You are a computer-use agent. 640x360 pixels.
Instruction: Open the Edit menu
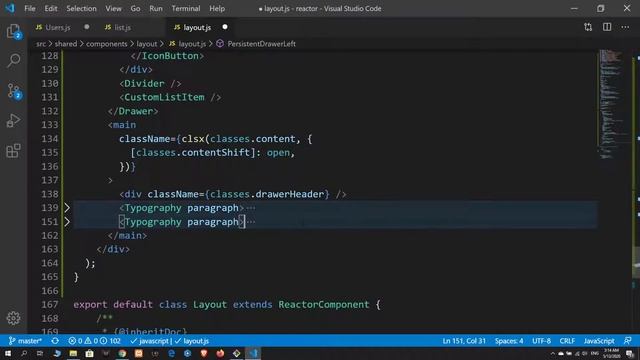tap(51, 8)
